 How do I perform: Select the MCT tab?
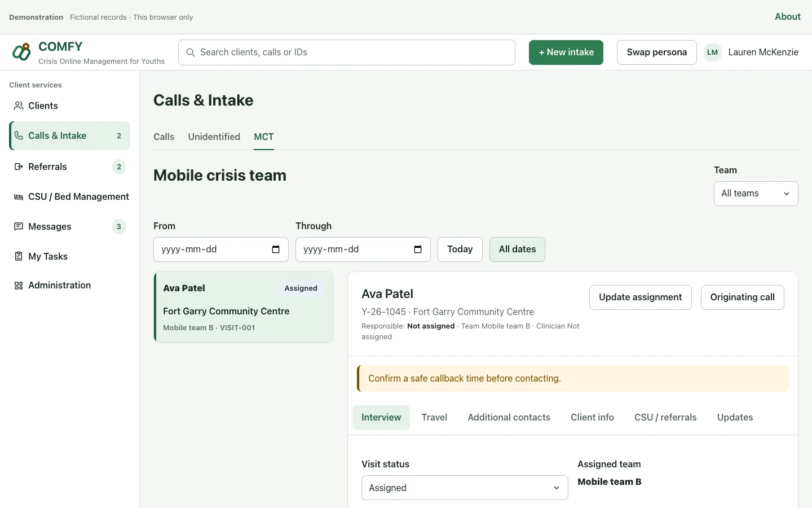tap(264, 137)
